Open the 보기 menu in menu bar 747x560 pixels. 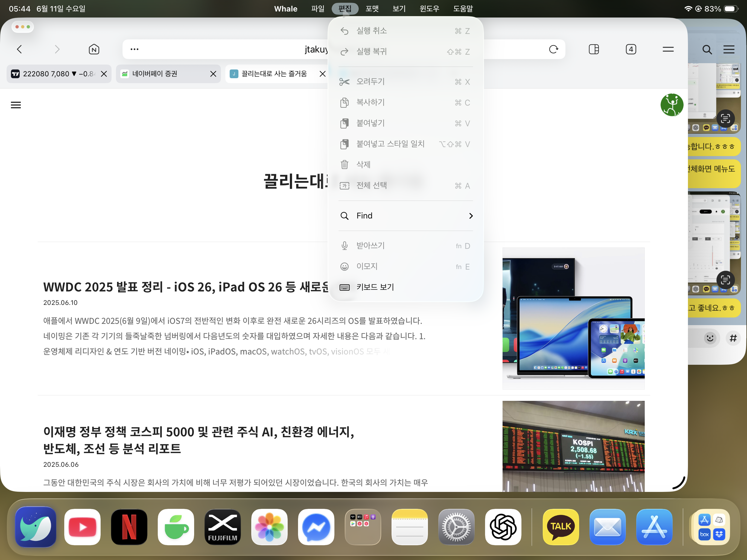tap(399, 9)
